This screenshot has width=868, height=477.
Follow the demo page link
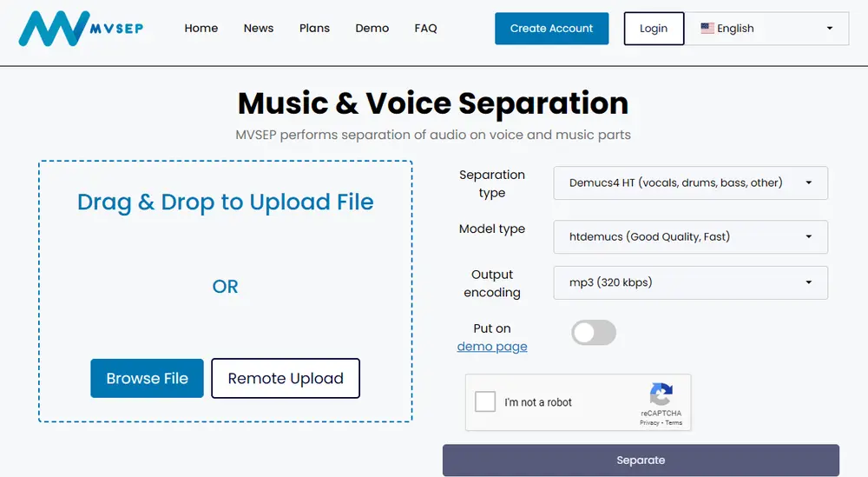[492, 347]
